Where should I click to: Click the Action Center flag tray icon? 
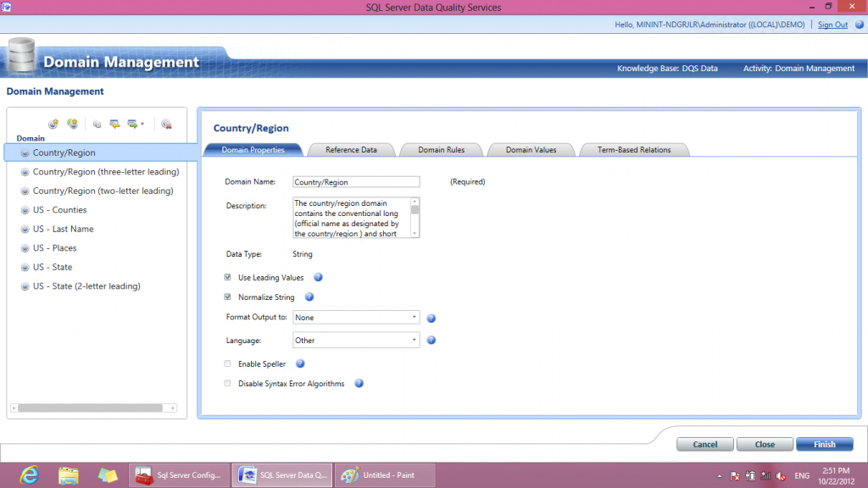tap(735, 476)
